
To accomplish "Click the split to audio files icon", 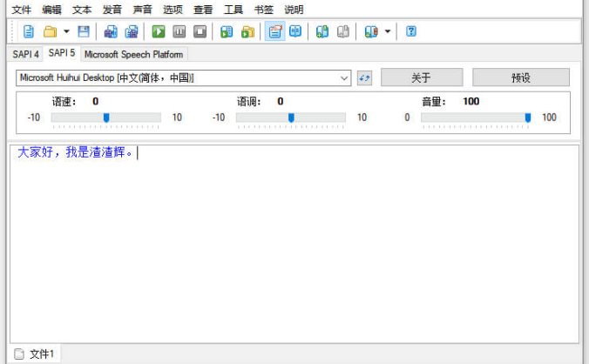I will [x=132, y=31].
